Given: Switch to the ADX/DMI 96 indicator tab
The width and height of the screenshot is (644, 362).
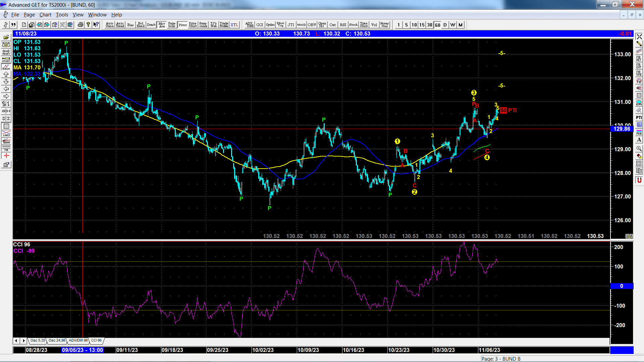Looking at the screenshot, I should click(x=78, y=341).
